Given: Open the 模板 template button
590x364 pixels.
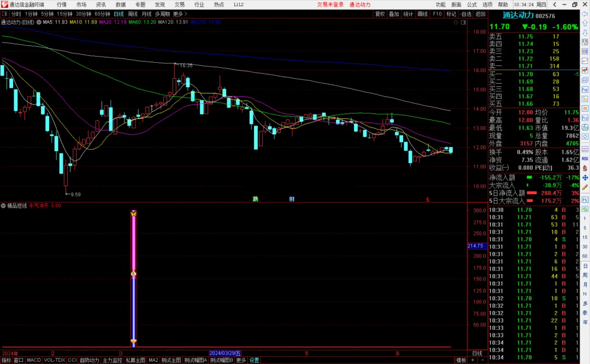Looking at the screenshot, I should (461, 360).
